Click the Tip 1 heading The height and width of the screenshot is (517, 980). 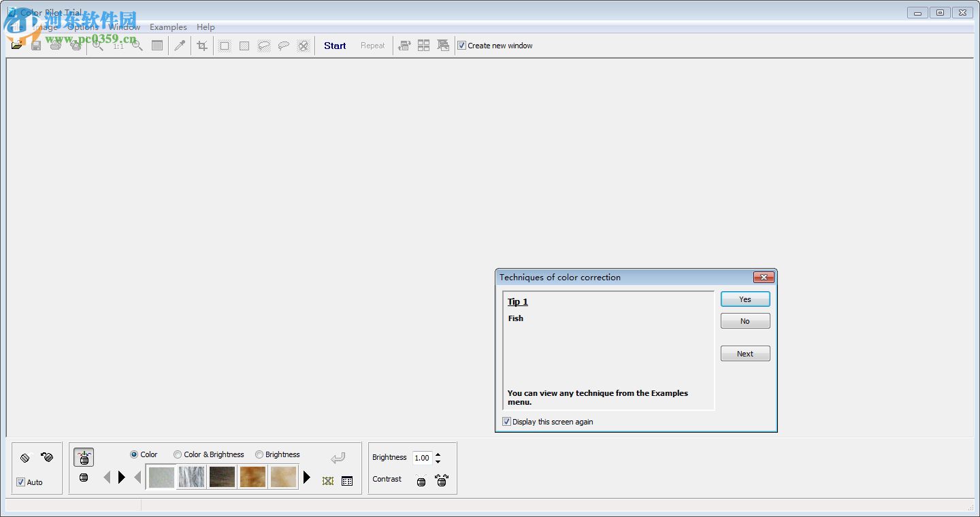coord(518,302)
